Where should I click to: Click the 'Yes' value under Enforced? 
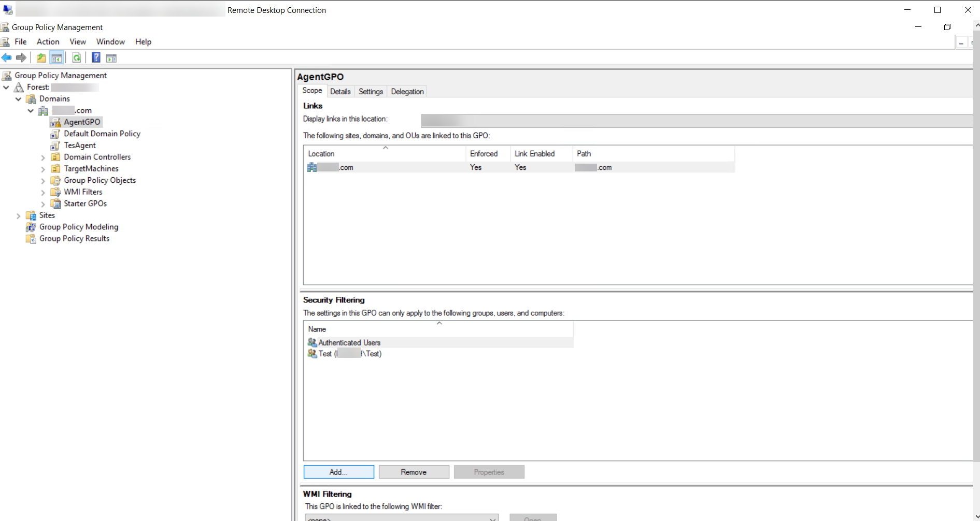tap(476, 167)
